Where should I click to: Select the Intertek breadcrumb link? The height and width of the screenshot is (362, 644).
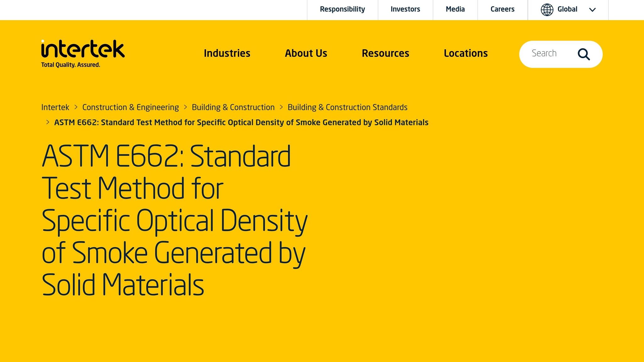(55, 107)
